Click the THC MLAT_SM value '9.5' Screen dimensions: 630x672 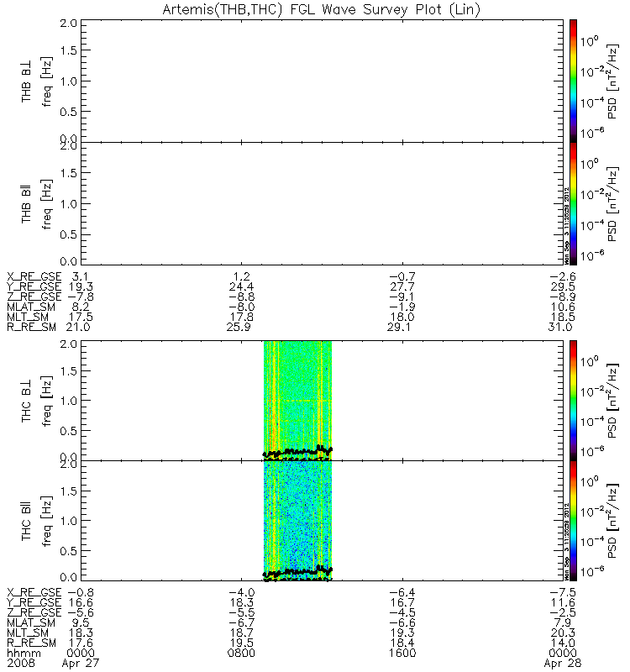pyautogui.click(x=81, y=622)
